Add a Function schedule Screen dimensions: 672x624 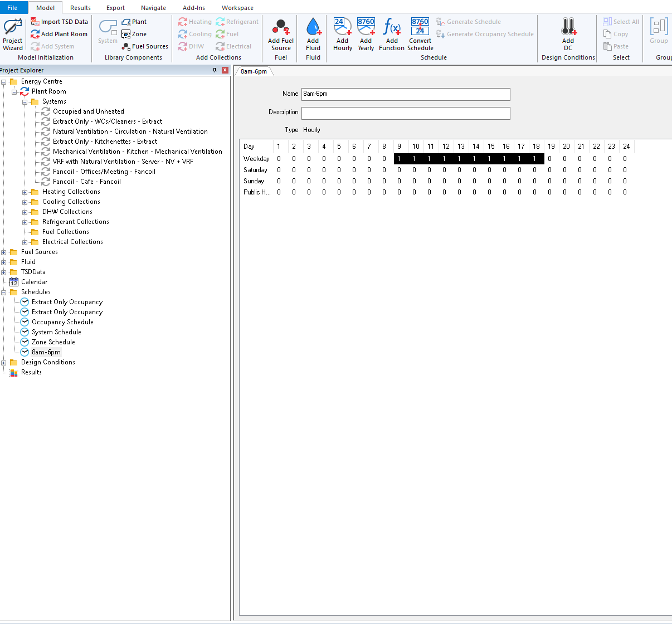tap(392, 35)
